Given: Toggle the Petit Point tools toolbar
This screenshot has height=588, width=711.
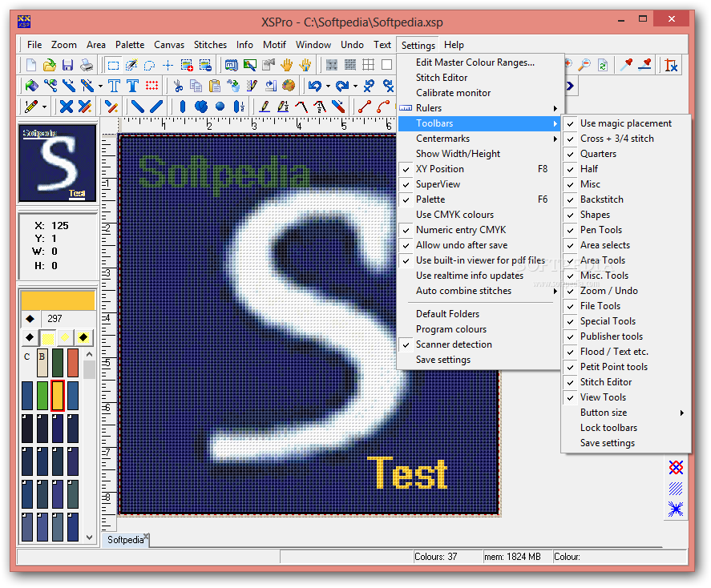Looking at the screenshot, I should pos(626,367).
